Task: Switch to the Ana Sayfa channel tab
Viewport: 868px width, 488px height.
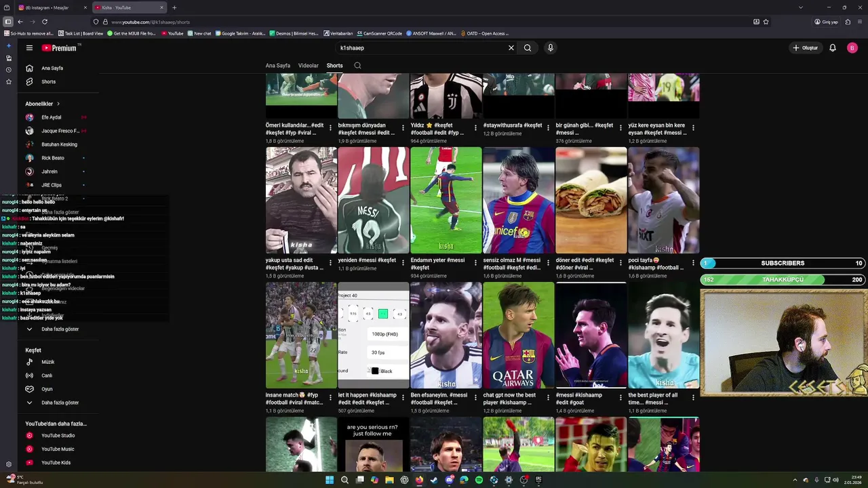Action: [x=278, y=66]
